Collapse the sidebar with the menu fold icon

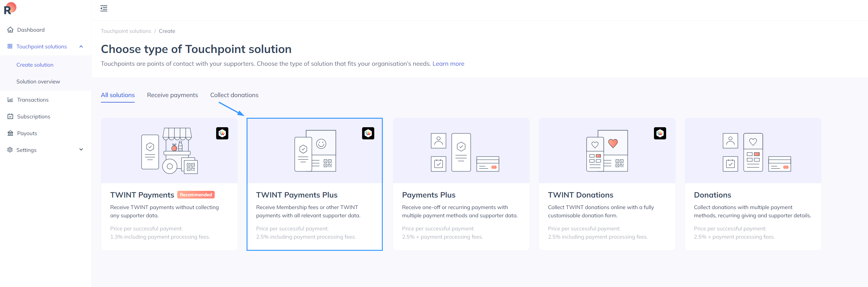click(x=104, y=9)
